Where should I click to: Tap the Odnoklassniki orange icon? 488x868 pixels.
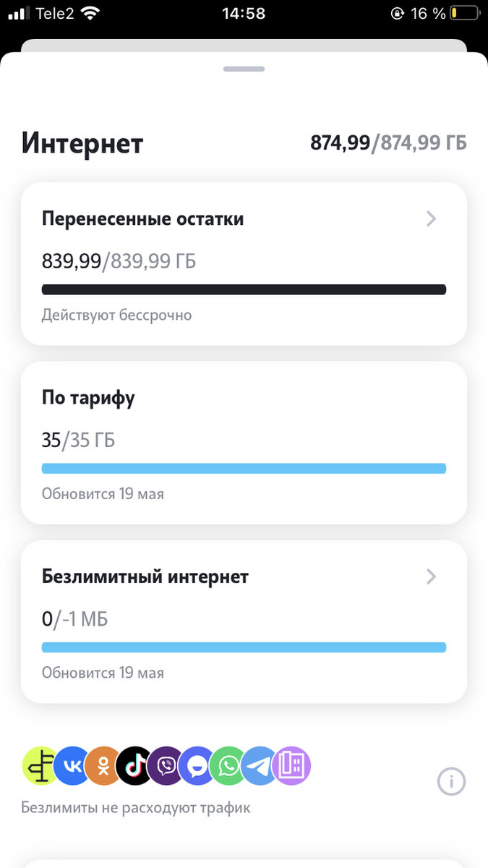coord(103,766)
